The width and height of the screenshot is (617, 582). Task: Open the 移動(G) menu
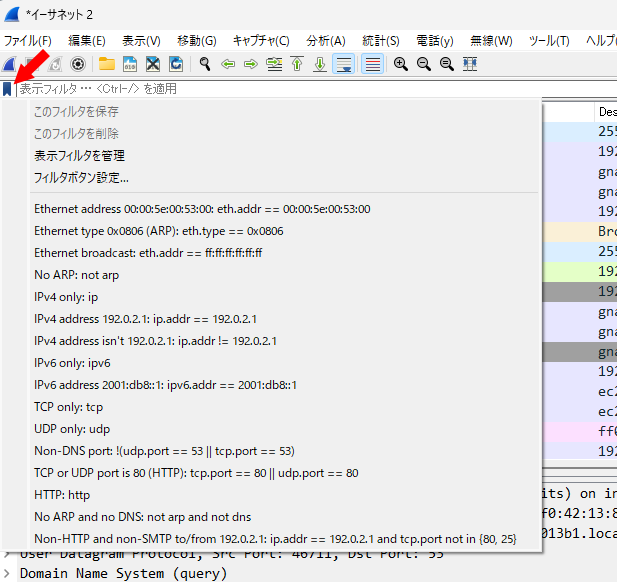point(197,41)
